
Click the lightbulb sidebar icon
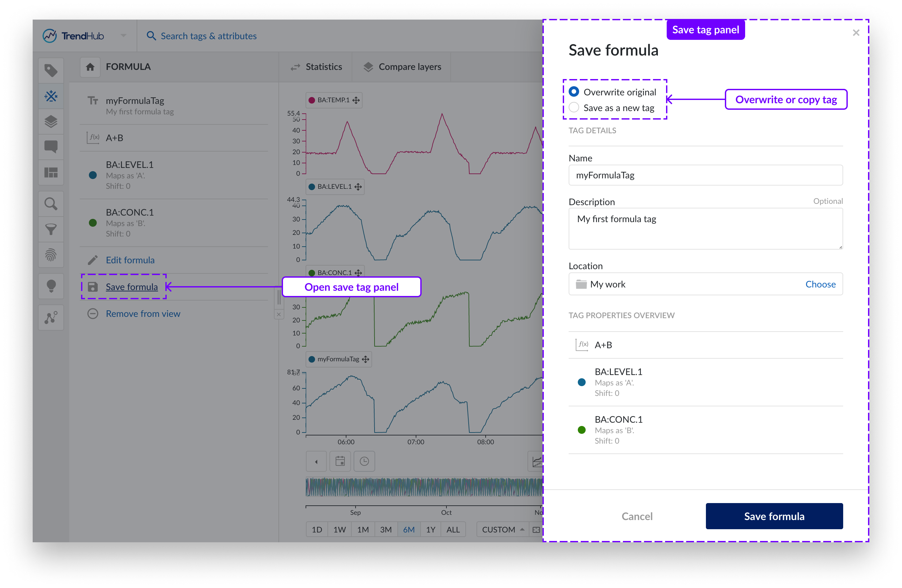(x=51, y=286)
